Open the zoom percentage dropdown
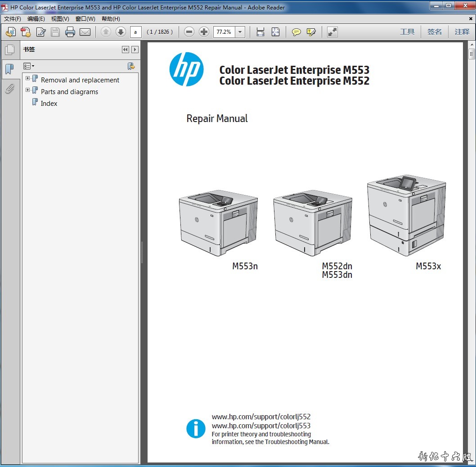 click(240, 32)
